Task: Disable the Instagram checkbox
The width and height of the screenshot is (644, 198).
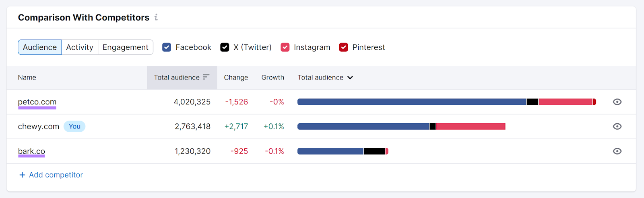Action: tap(285, 47)
